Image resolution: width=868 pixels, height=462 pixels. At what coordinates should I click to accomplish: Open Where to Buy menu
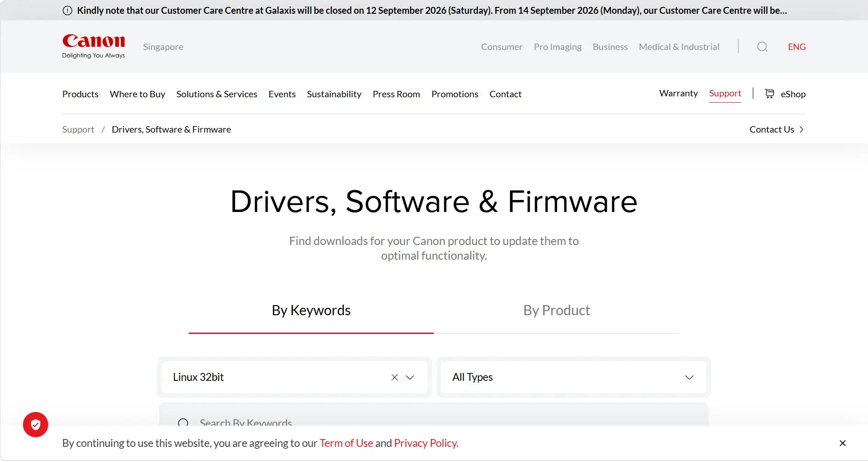[137, 94]
